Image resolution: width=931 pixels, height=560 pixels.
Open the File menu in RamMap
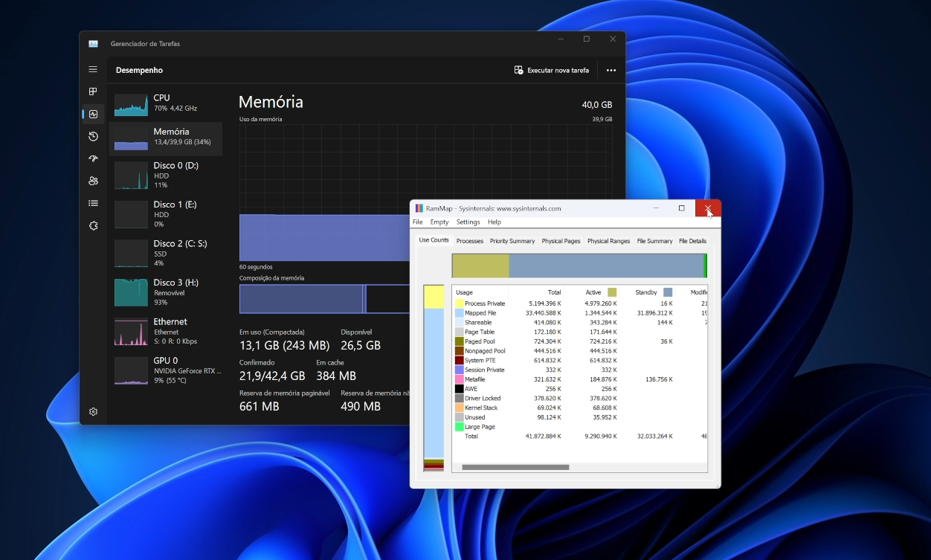click(x=418, y=222)
